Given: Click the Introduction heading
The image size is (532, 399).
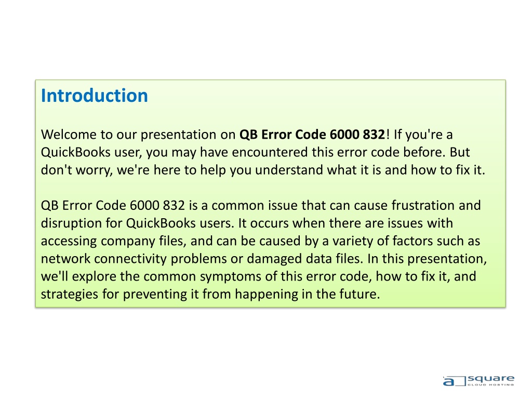Looking at the screenshot, I should (95, 96).
